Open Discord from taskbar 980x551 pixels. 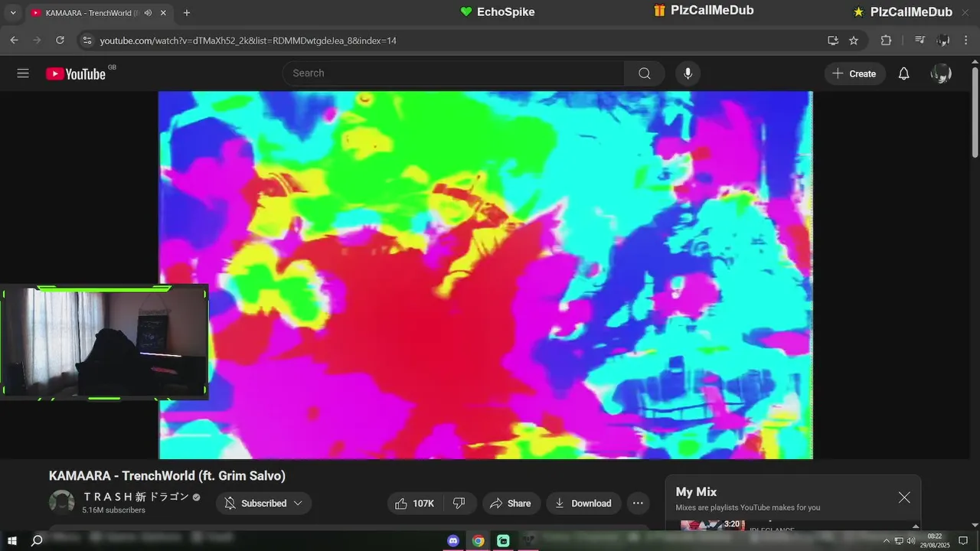453,541
